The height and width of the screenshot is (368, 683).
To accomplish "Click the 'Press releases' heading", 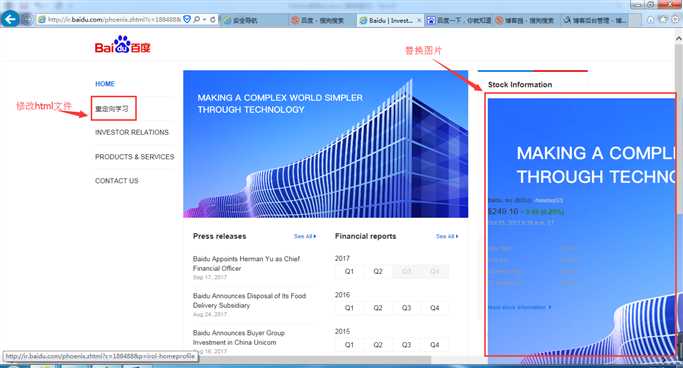I will click(220, 236).
